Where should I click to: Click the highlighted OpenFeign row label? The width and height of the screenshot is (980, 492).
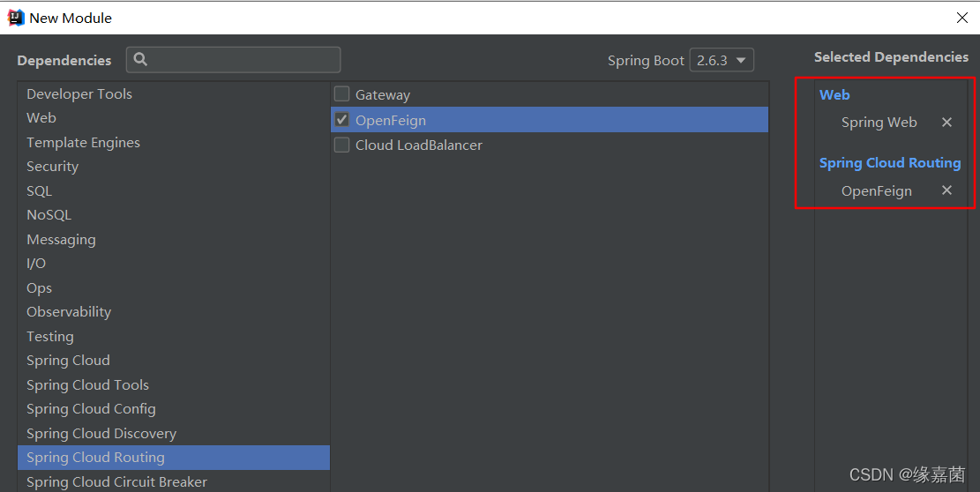coord(391,121)
